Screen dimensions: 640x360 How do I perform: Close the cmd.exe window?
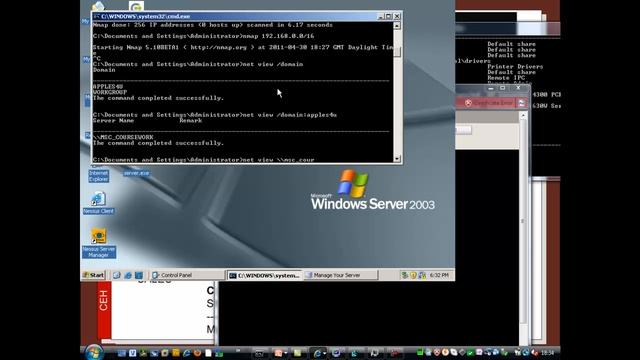397,16
